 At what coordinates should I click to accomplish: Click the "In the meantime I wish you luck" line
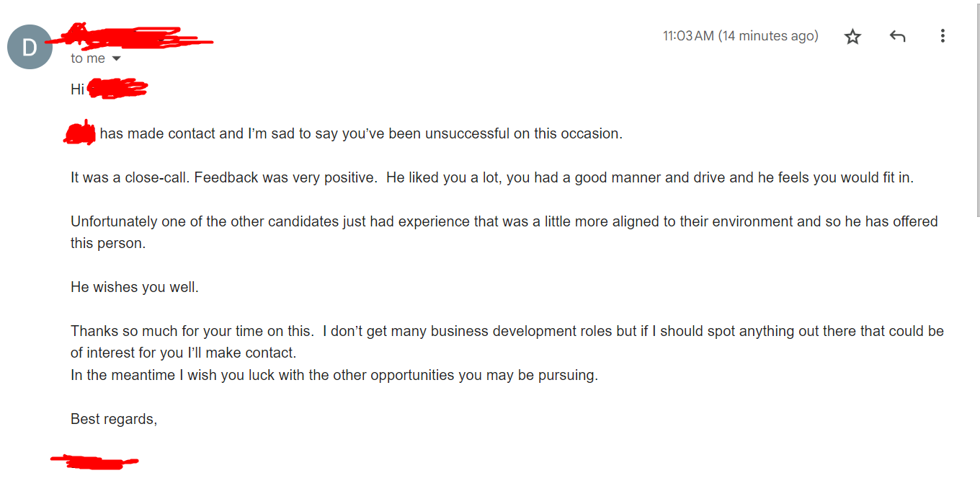(334, 375)
